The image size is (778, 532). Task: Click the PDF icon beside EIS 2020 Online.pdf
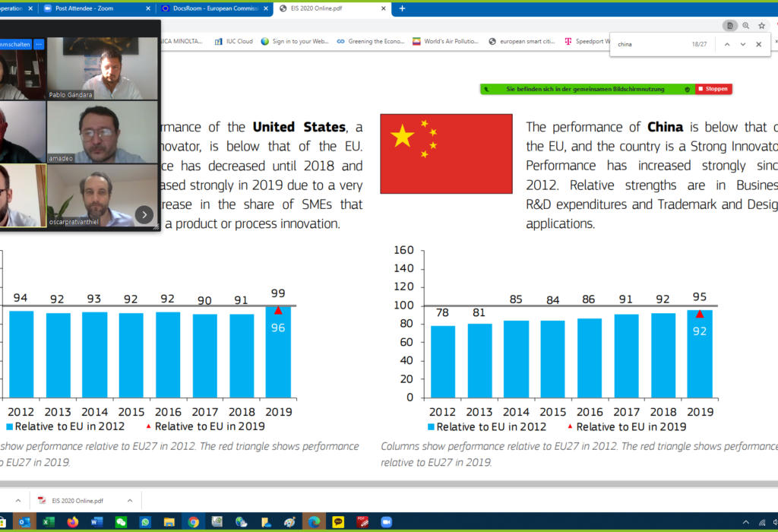pos(41,500)
